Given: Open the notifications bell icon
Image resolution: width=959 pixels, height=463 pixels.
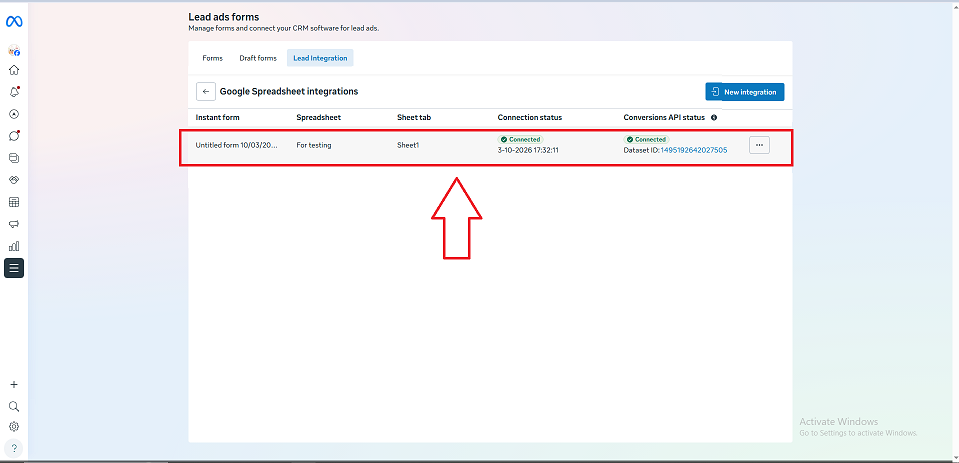Looking at the screenshot, I should pos(14,92).
